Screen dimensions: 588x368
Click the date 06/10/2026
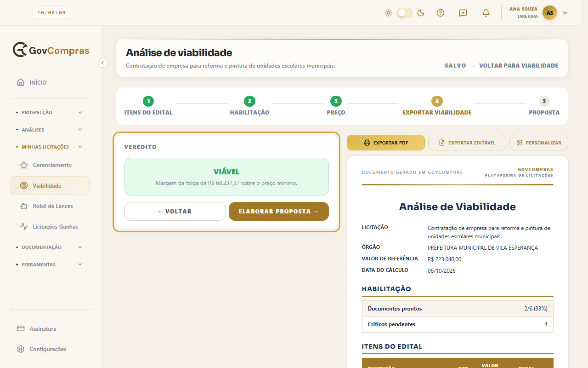[x=441, y=271]
